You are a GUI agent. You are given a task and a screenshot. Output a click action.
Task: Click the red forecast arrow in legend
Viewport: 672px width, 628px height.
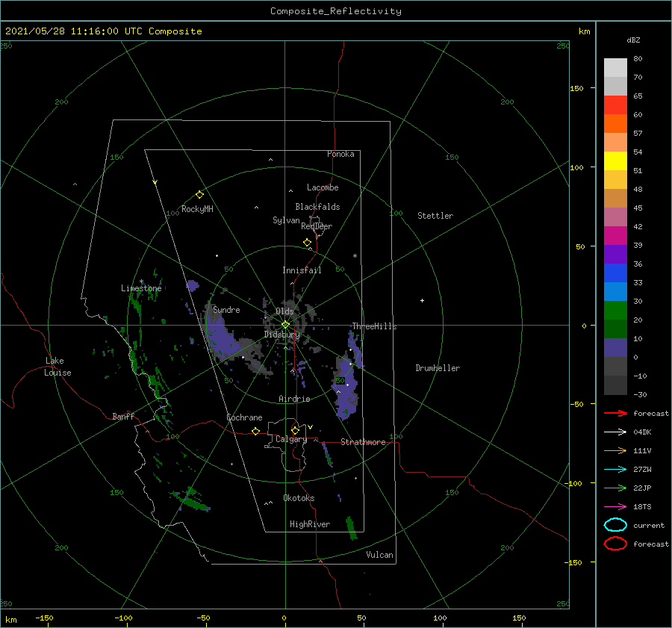[x=615, y=413]
